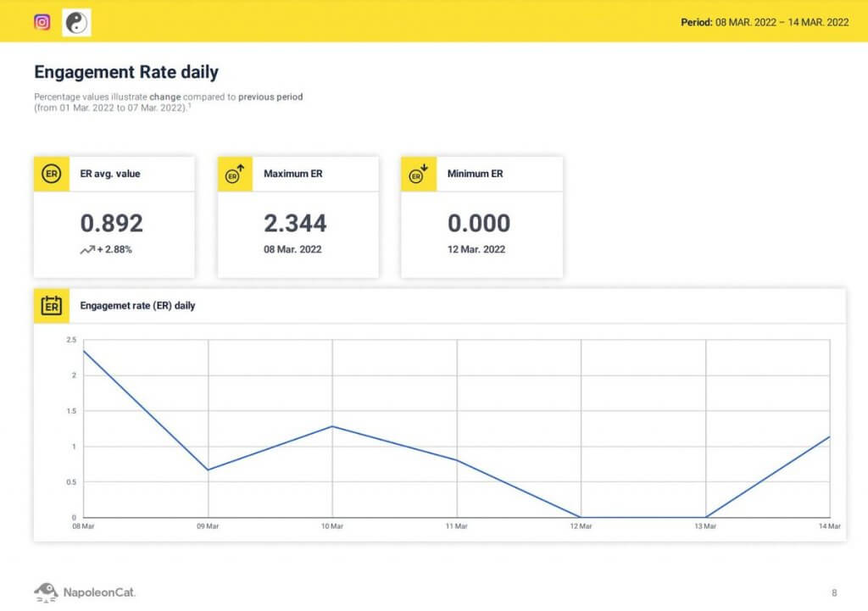Click the chart peak at 10 Mar
Screen dimensions: 868x611
[x=332, y=426]
